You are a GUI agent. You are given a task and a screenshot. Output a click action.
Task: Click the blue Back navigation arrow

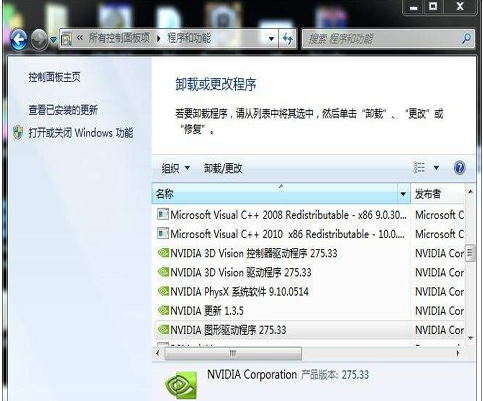19,40
